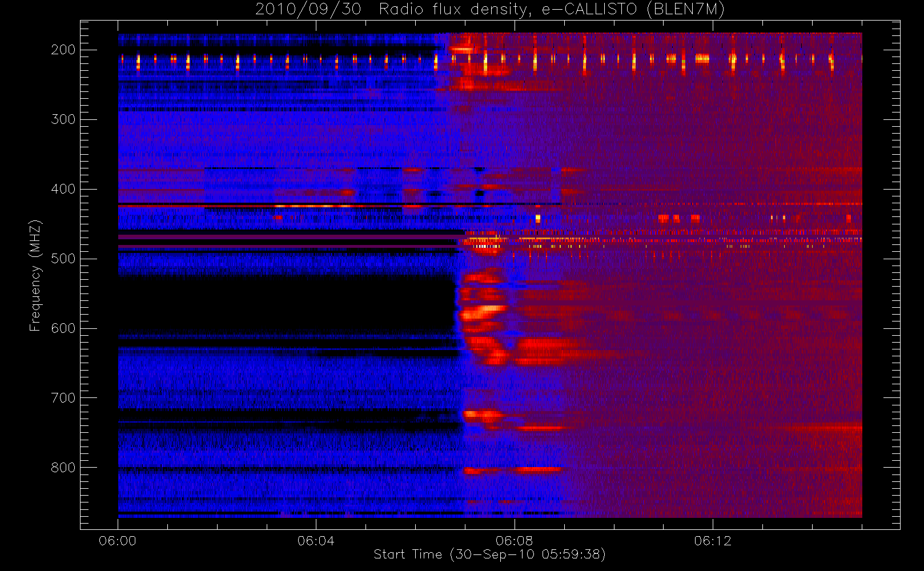Click the 700 frequency tick label
Viewport: 924px width, 571px height.
[63, 398]
